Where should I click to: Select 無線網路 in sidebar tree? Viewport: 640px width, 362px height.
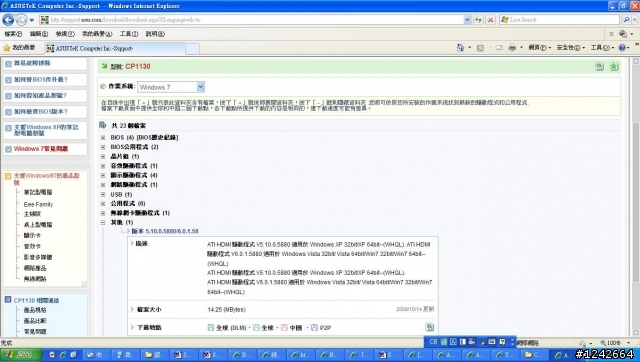35,279
